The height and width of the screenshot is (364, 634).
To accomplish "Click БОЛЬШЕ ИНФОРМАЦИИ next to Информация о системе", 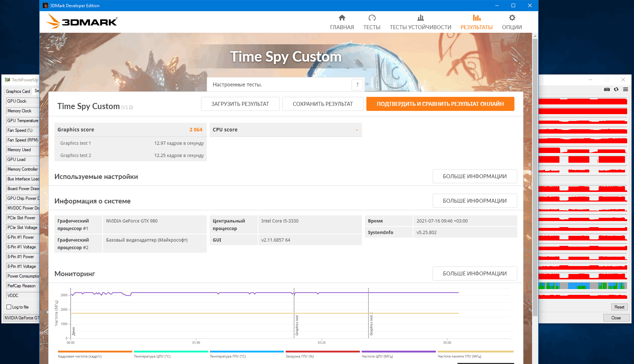I will coord(475,201).
